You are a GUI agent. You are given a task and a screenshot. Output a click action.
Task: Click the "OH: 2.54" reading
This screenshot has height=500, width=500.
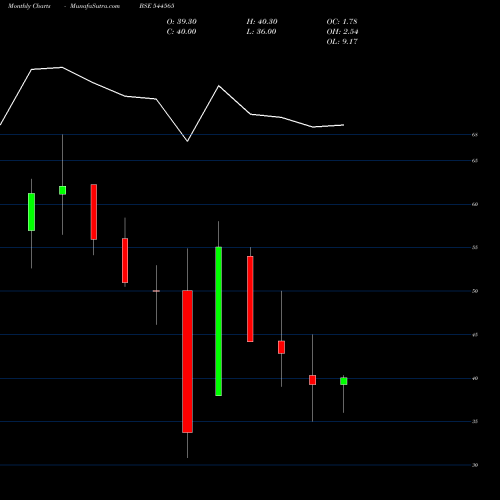coord(342,32)
